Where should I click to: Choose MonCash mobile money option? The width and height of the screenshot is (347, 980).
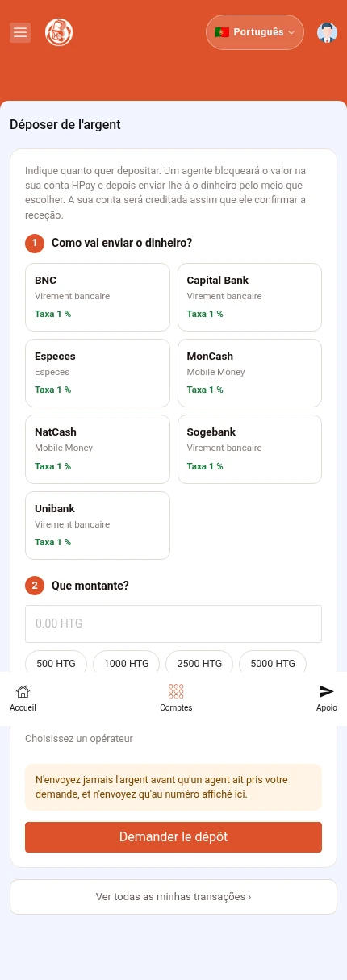pyautogui.click(x=249, y=373)
